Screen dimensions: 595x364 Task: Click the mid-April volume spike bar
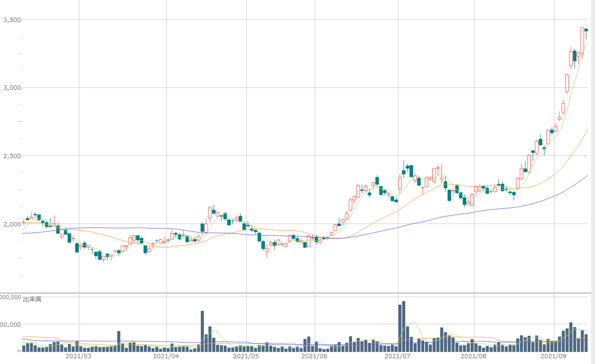tap(202, 331)
